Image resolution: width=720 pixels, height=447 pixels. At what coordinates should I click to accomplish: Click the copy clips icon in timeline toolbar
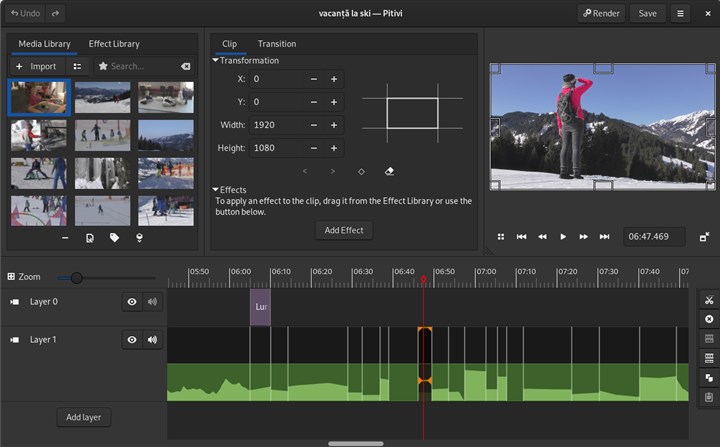coord(708,377)
